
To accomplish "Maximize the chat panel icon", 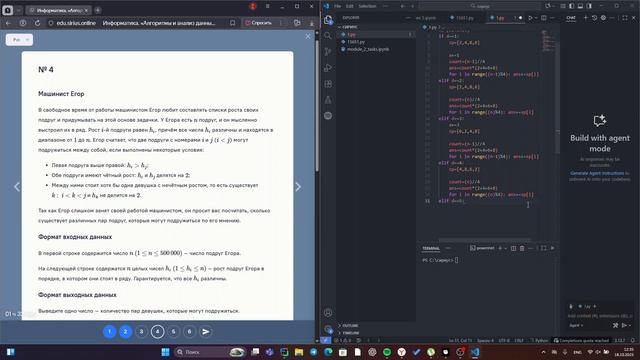I will [625, 18].
